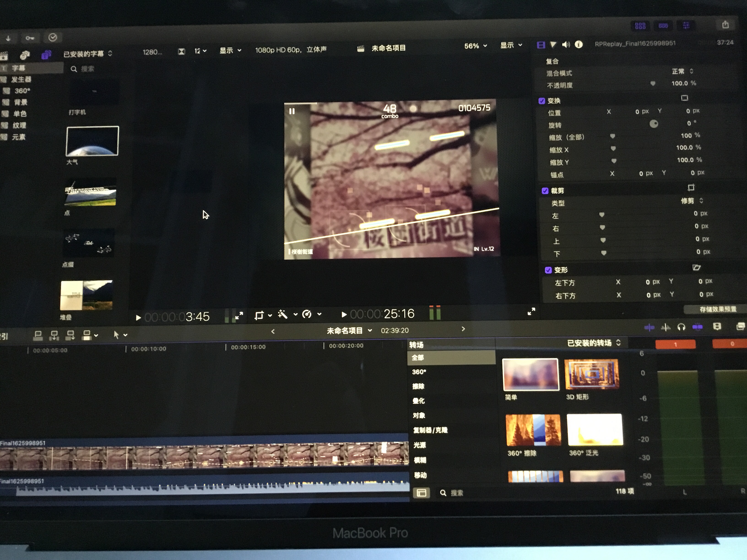747x560 pixels.
Task: Click the retime speedometer icon
Action: pyautogui.click(x=307, y=314)
